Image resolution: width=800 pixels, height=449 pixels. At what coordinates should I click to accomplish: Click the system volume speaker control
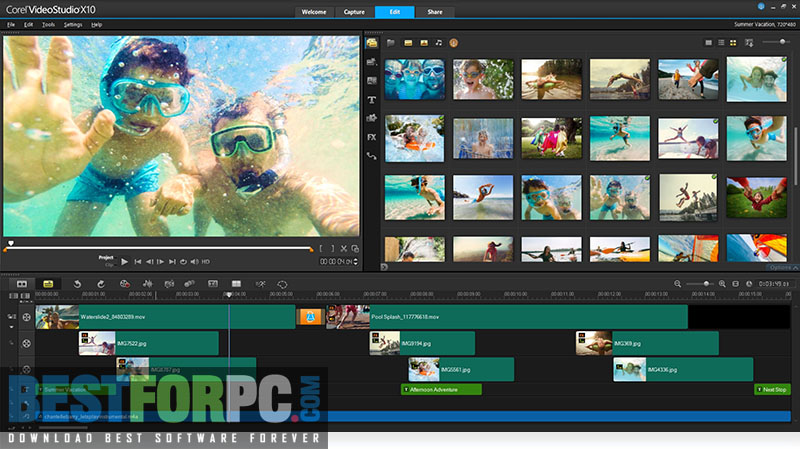pos(194,262)
